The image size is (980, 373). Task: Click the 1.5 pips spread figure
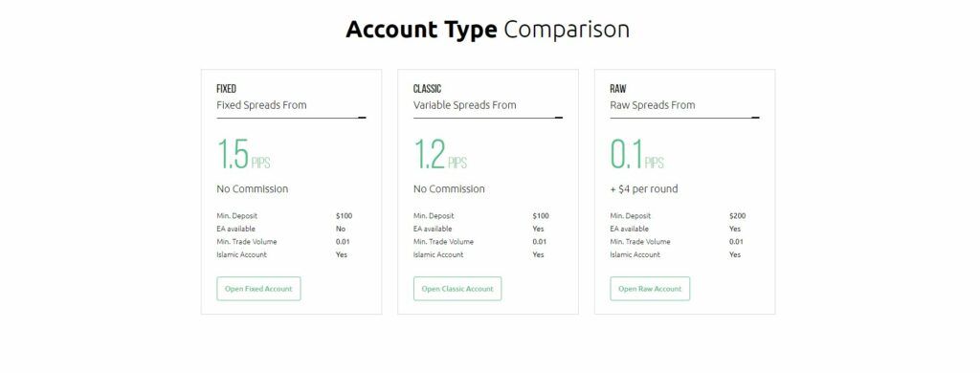pyautogui.click(x=244, y=154)
